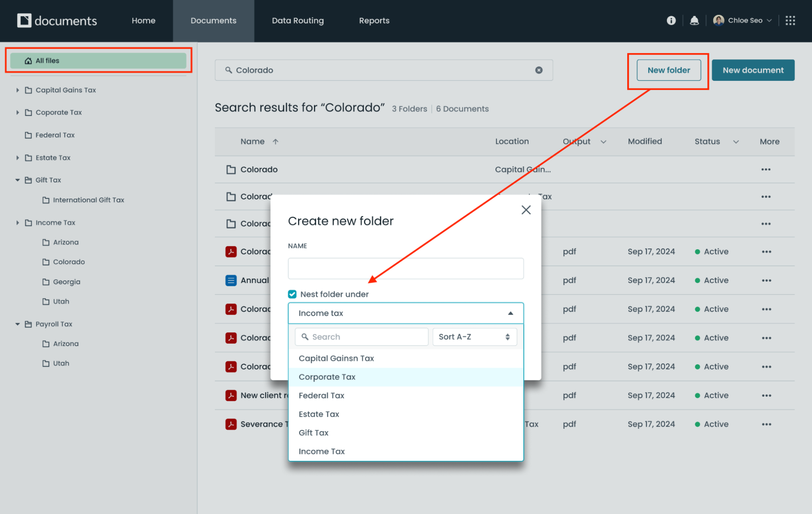This screenshot has width=812, height=514.
Task: Open the apps grid icon
Action: (x=790, y=21)
